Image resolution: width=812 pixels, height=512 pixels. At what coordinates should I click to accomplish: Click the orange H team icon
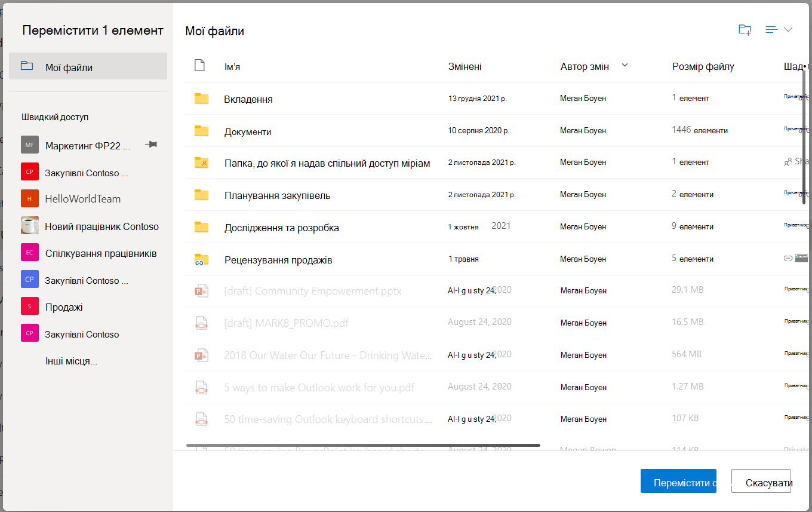click(x=30, y=199)
